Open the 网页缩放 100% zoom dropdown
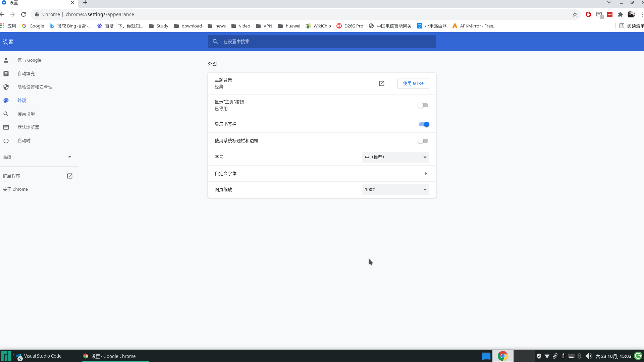Image resolution: width=644 pixels, height=362 pixels. (395, 190)
